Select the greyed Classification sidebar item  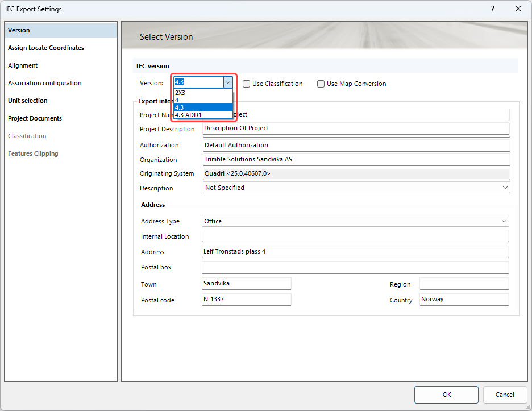61,136
